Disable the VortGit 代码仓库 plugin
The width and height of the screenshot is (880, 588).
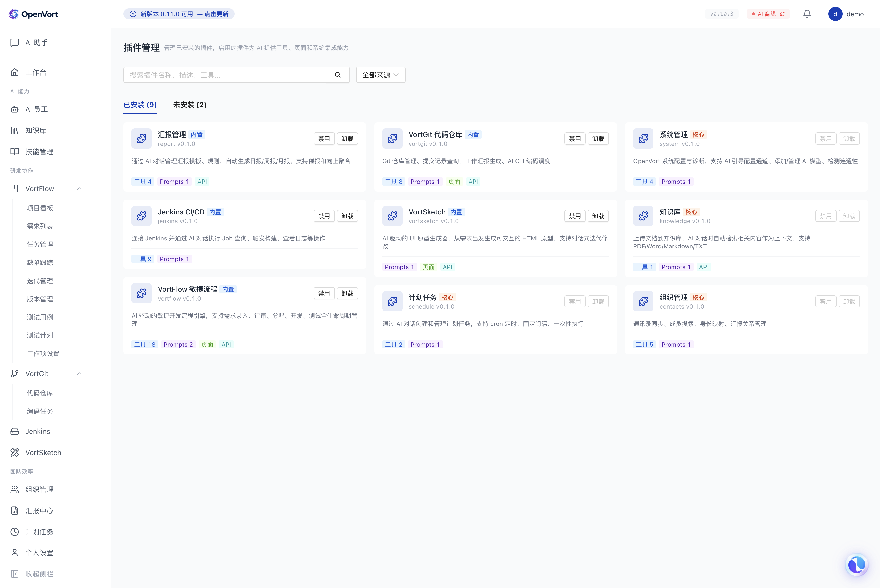[575, 139]
